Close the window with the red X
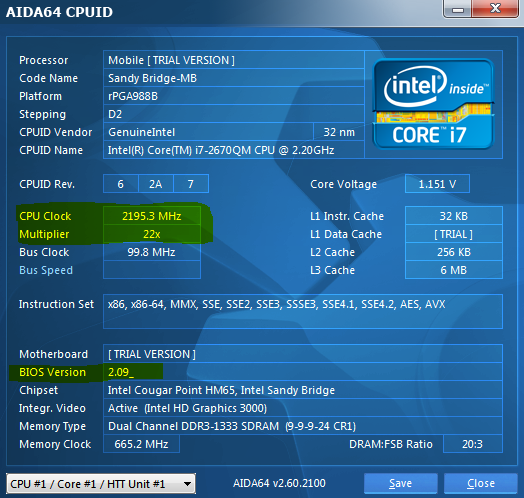The height and width of the screenshot is (498, 524). pos(495,8)
